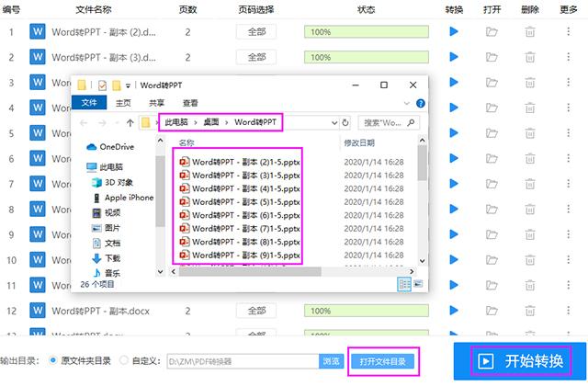Sort Explorer files by 名称 column

click(187, 142)
